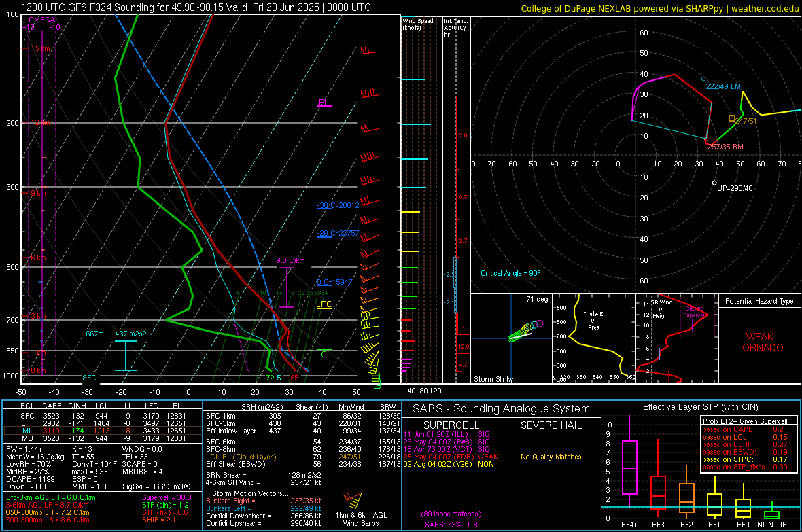Viewport: 802px width, 532px height.
Task: Click the 15 km height marker label
Action: pos(41,48)
